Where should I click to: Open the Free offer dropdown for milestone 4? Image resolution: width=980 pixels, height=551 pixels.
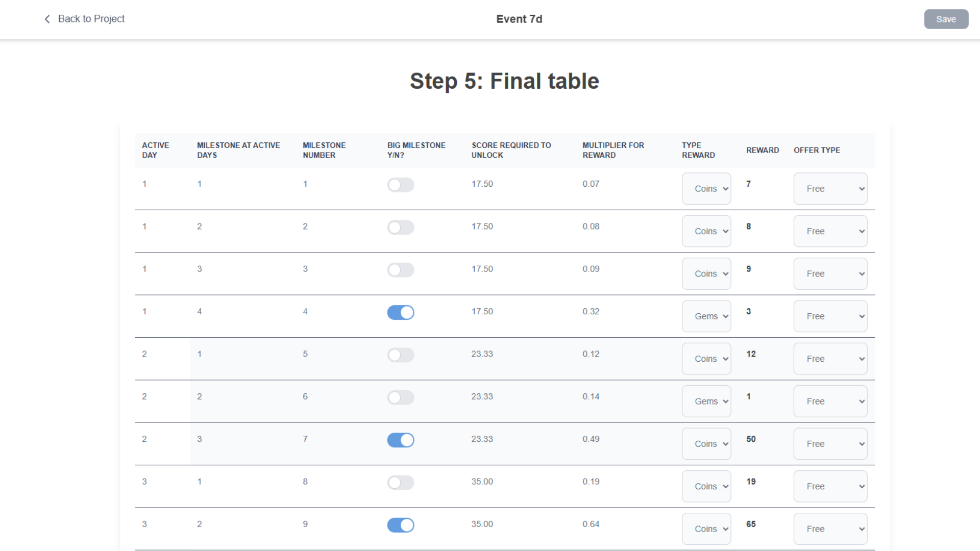tap(830, 316)
